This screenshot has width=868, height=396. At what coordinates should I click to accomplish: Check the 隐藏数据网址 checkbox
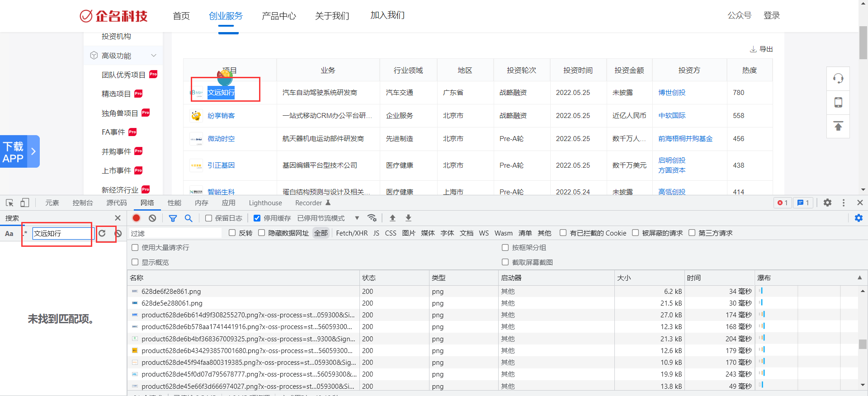click(261, 233)
